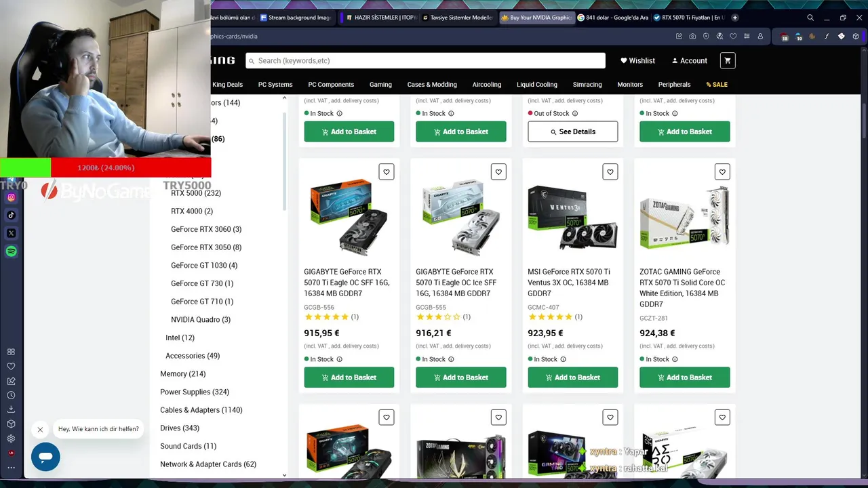The image size is (868, 488).
Task: Click In Stock info icon under 923,95 €
Action: [x=564, y=359]
